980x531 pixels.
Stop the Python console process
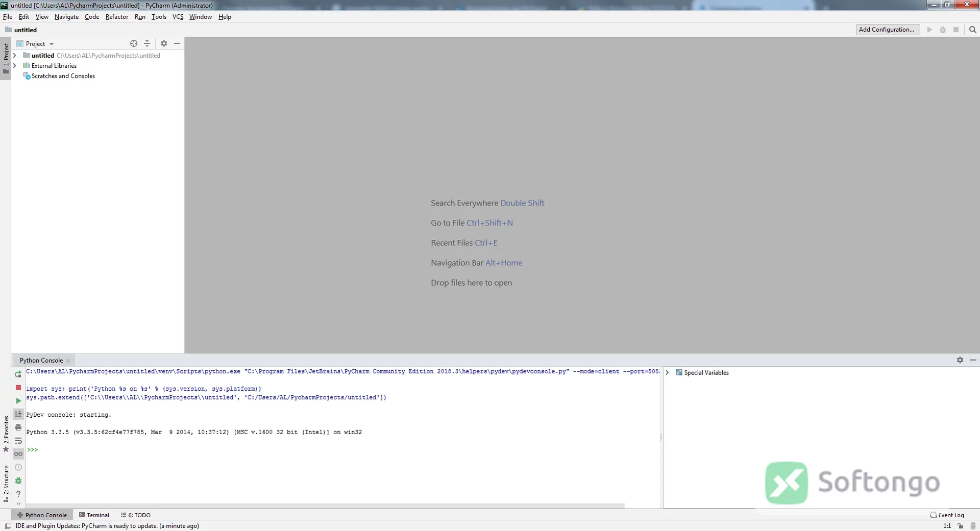[x=18, y=388]
